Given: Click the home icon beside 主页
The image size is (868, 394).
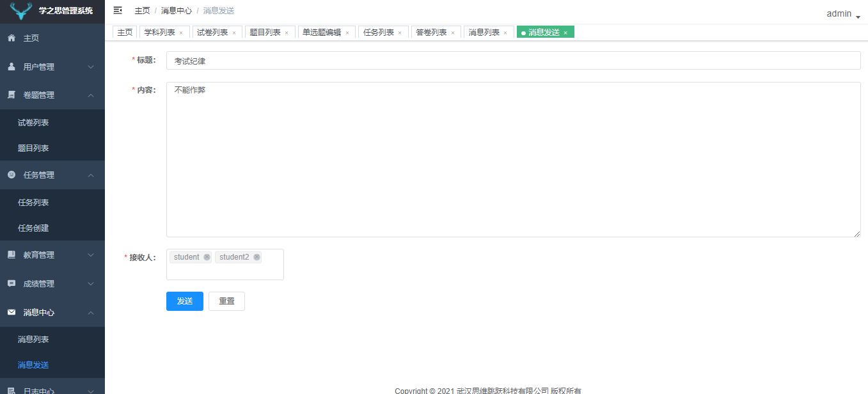Looking at the screenshot, I should (x=12, y=38).
